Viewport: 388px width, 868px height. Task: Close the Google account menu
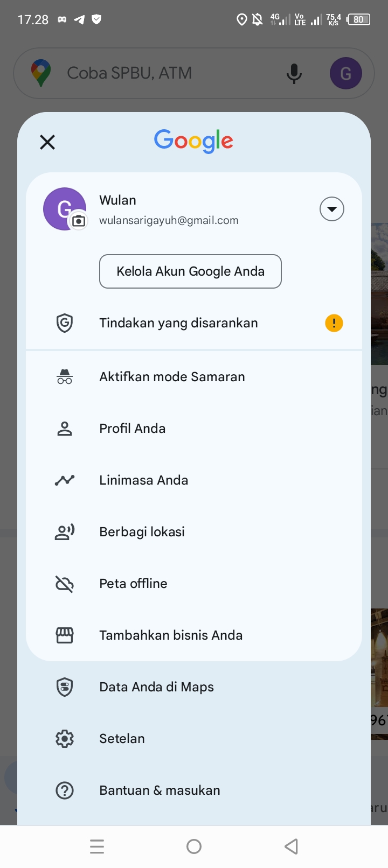point(47,142)
